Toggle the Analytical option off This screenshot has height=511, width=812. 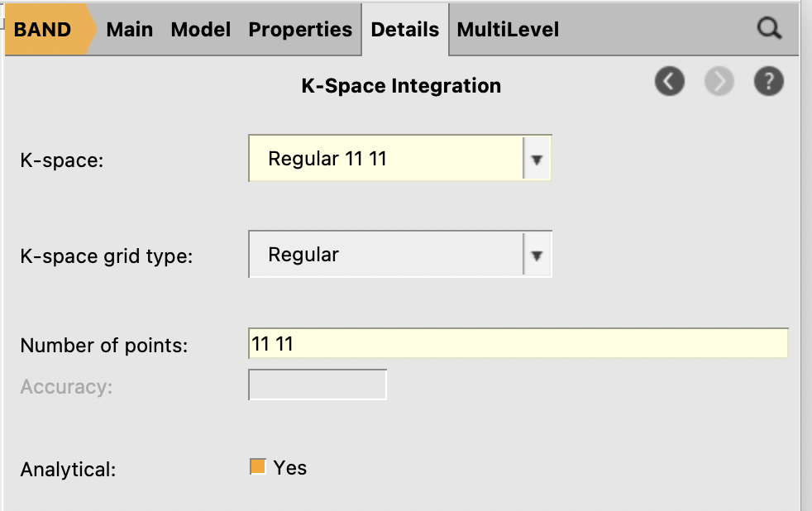coord(257,467)
